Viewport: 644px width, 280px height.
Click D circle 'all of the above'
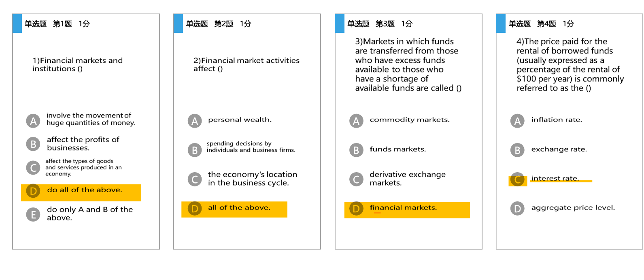coord(195,209)
